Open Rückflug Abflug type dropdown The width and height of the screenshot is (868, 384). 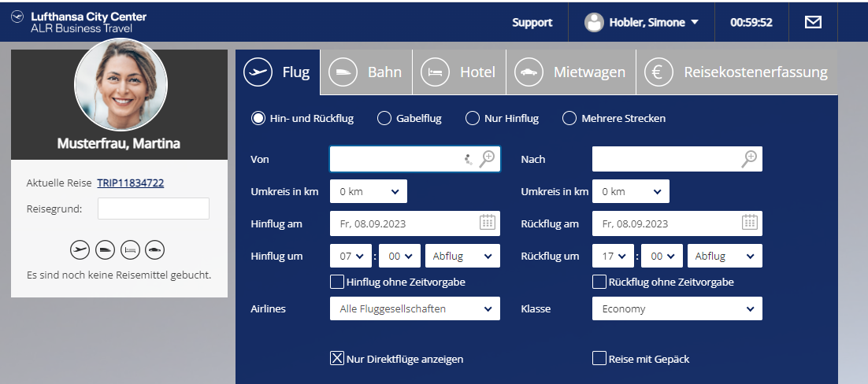725,257
